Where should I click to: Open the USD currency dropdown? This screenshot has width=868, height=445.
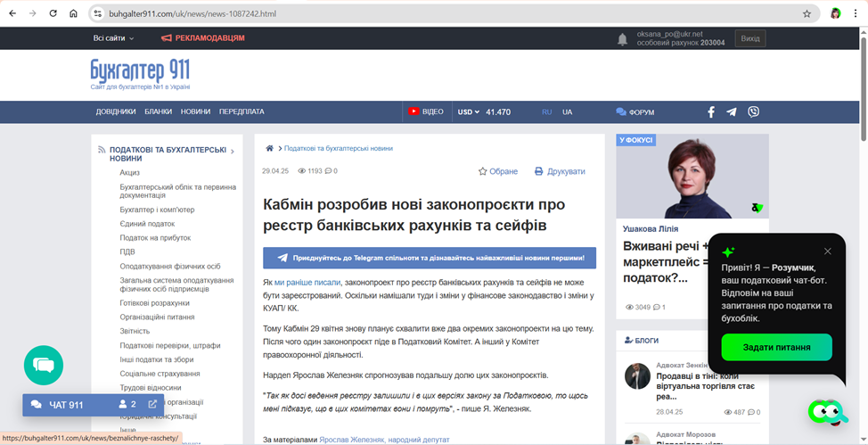[x=469, y=112]
